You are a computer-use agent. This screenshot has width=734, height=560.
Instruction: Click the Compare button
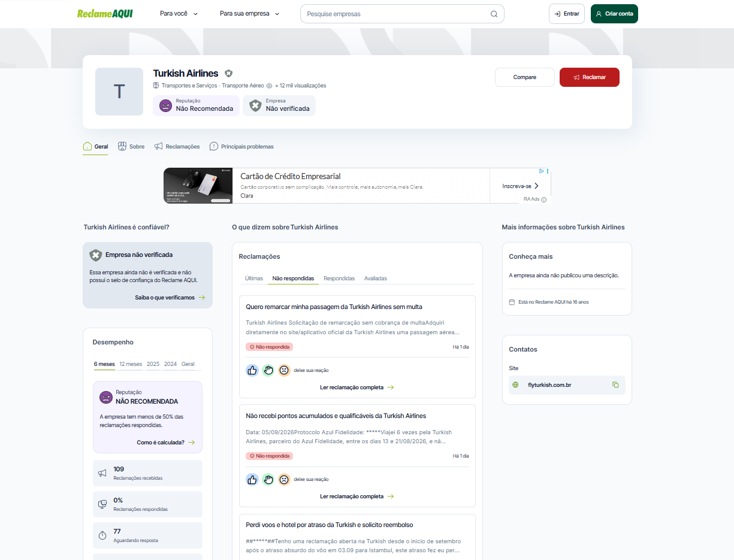pyautogui.click(x=525, y=77)
